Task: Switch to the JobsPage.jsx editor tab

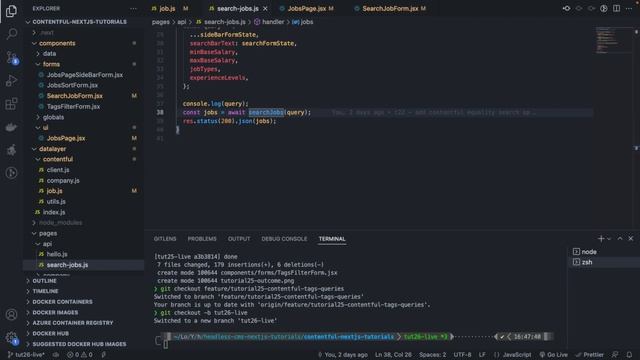Action: point(307,9)
